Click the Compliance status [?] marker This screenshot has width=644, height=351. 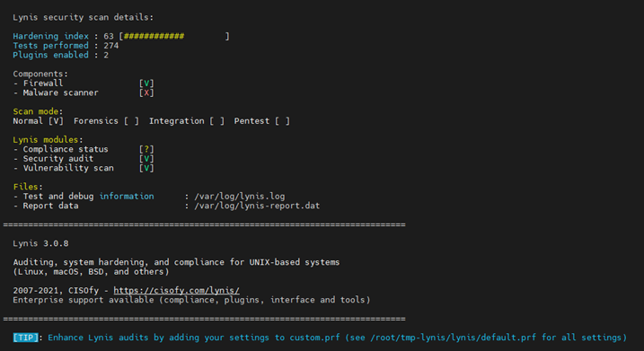pyautogui.click(x=146, y=149)
